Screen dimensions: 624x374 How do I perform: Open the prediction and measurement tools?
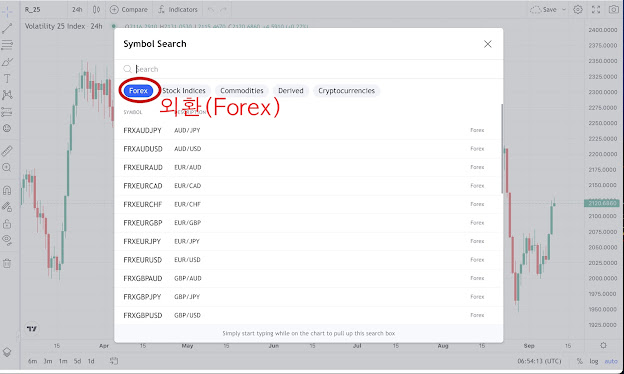(7, 112)
